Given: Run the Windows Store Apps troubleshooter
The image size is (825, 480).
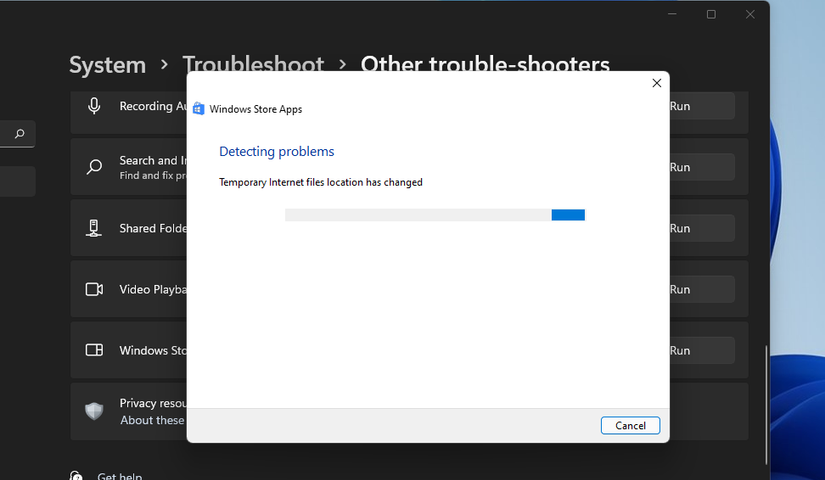Looking at the screenshot, I should click(x=702, y=350).
